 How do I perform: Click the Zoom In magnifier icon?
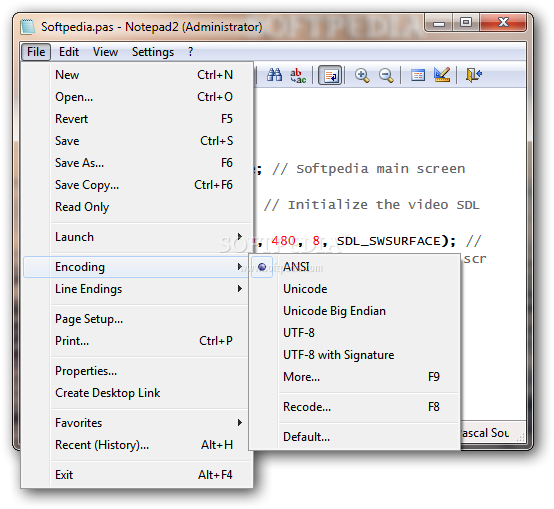(362, 75)
